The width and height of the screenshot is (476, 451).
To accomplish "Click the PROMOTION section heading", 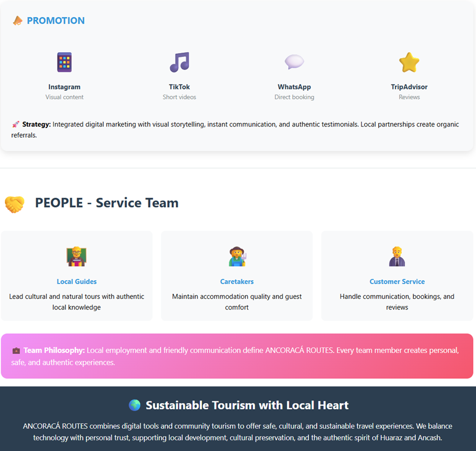I will pos(55,21).
